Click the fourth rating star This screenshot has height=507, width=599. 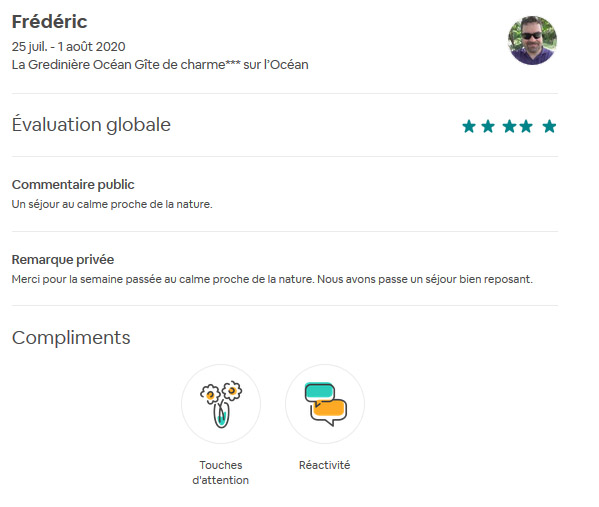[x=526, y=126]
